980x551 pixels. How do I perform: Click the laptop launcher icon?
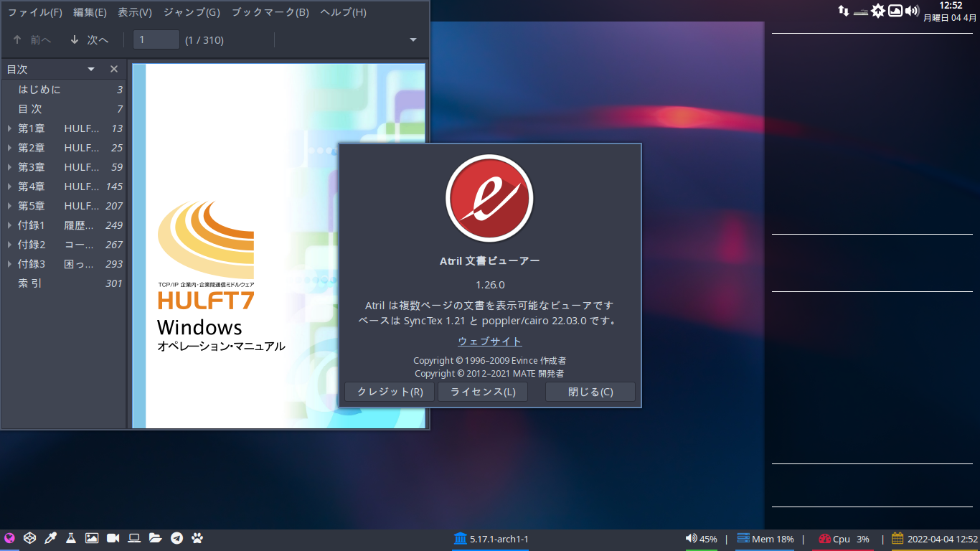(134, 538)
